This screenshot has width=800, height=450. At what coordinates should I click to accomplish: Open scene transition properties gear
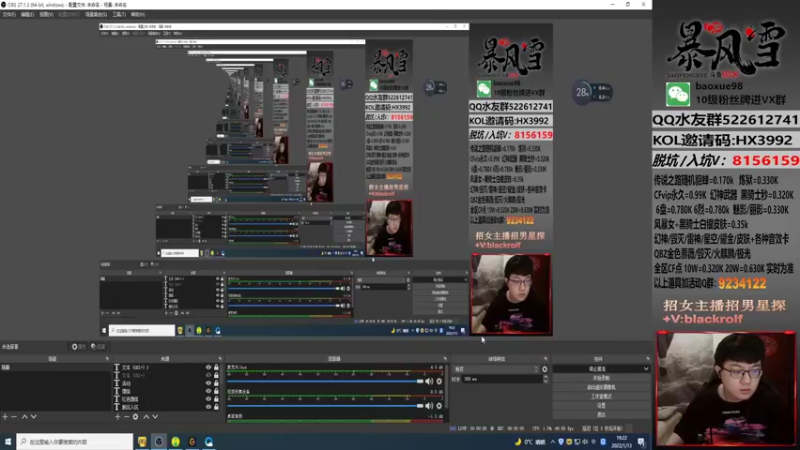544,369
